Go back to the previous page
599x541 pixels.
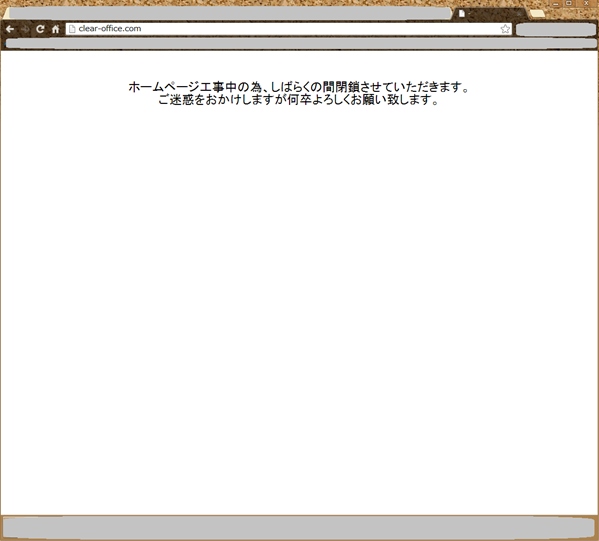click(x=10, y=29)
